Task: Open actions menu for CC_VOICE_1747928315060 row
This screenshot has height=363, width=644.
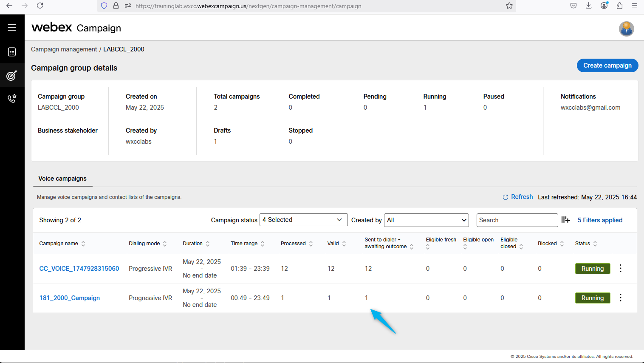Action: (x=621, y=268)
